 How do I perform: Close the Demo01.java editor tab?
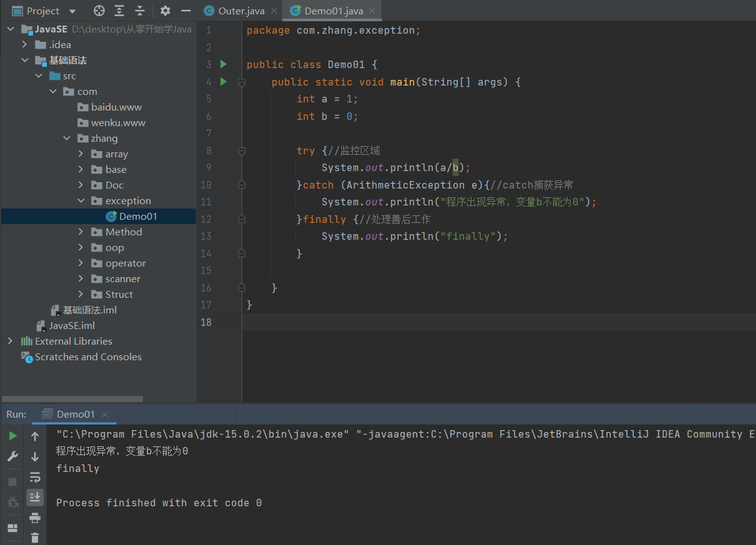click(372, 11)
